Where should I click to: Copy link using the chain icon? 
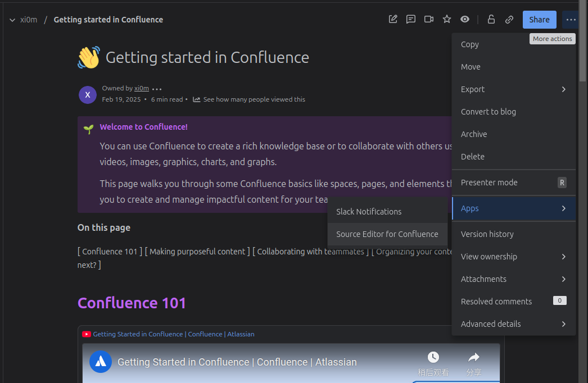(x=509, y=19)
